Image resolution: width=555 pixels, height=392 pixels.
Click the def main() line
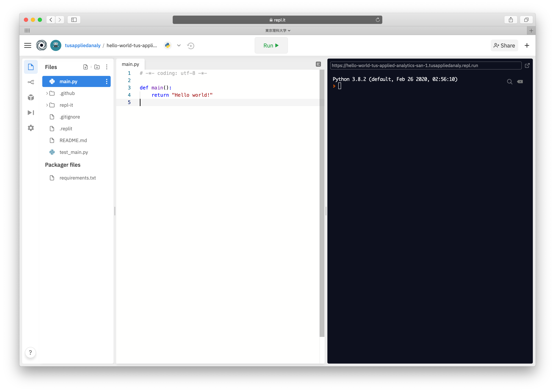[x=155, y=88]
